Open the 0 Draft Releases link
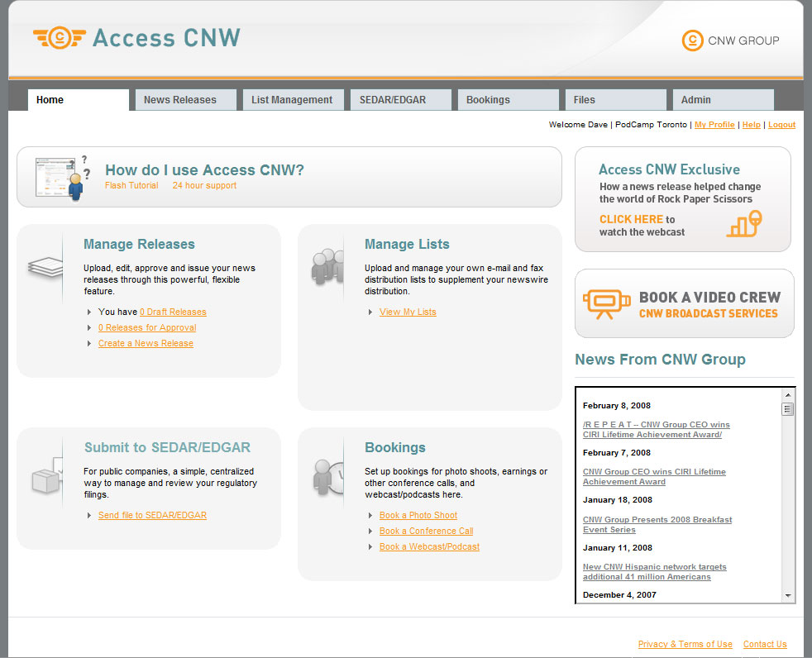 (x=173, y=312)
